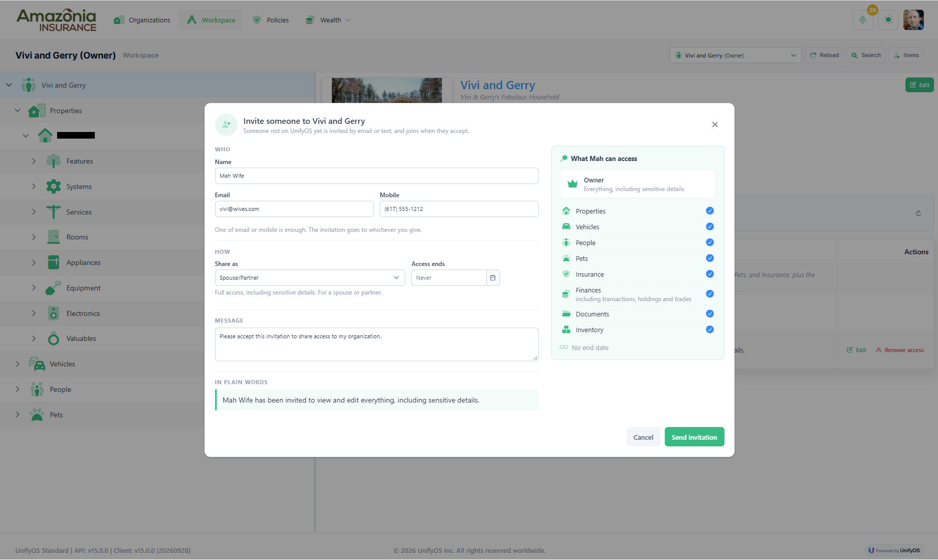938x560 pixels.
Task: Expand the People tree node
Action: (x=17, y=389)
